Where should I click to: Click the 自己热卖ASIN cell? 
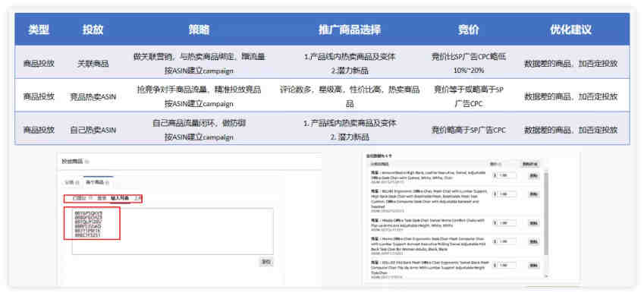click(93, 130)
